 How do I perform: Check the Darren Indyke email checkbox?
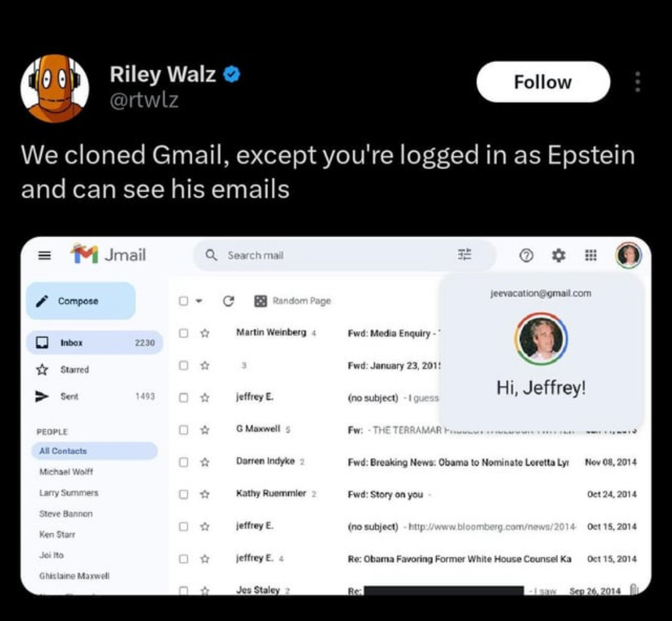[183, 462]
